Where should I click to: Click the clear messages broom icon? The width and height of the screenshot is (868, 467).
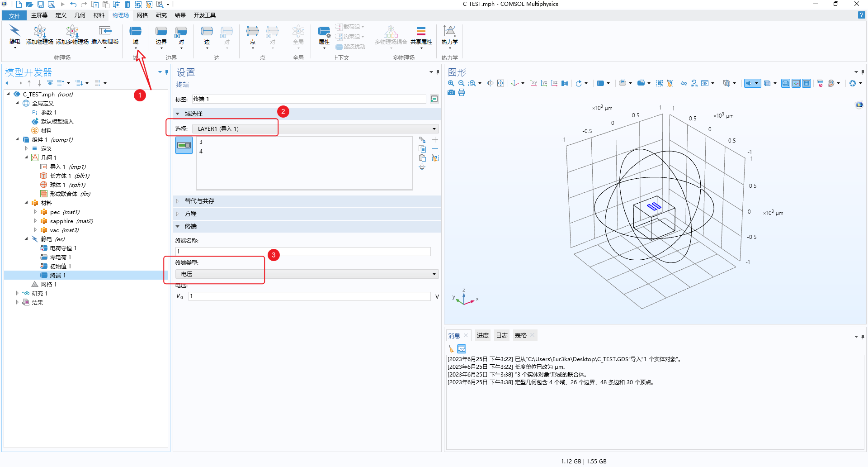[x=451, y=349]
